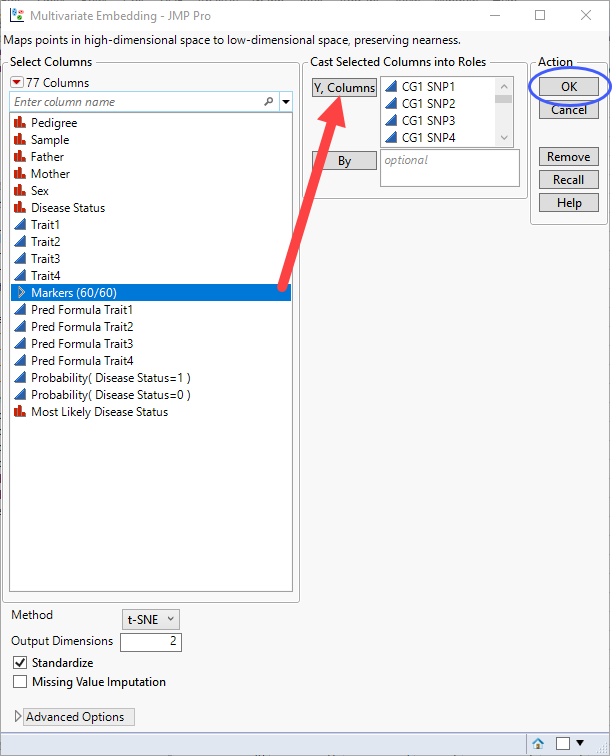Click the Disease Status nominal icon
This screenshot has width=612, height=756.
[x=20, y=208]
